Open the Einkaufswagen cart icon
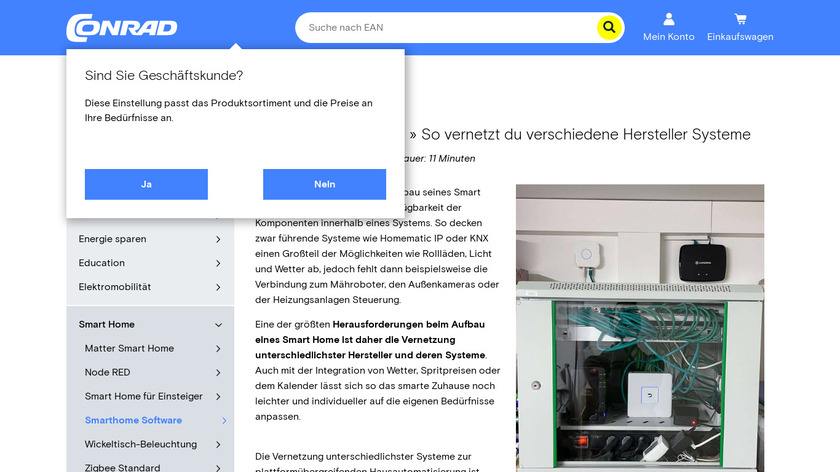Image resolution: width=840 pixels, height=472 pixels. click(740, 19)
